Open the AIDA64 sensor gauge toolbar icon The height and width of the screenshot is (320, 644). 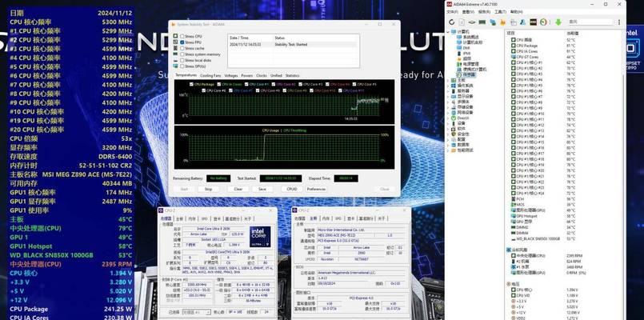(543, 22)
